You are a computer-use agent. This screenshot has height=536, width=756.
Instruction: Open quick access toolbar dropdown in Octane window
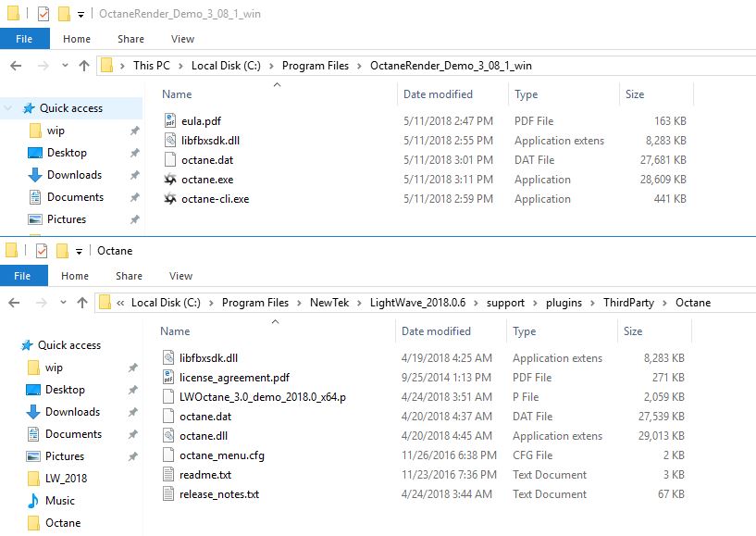[79, 251]
